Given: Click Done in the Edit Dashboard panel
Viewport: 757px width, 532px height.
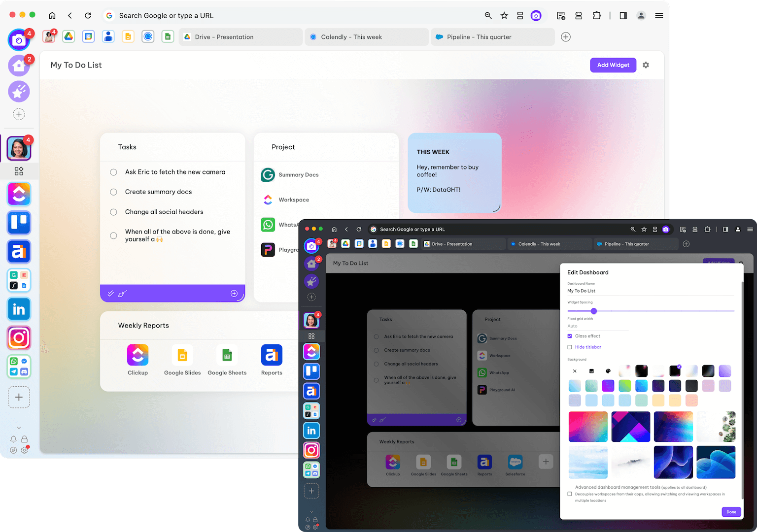Looking at the screenshot, I should tap(731, 512).
